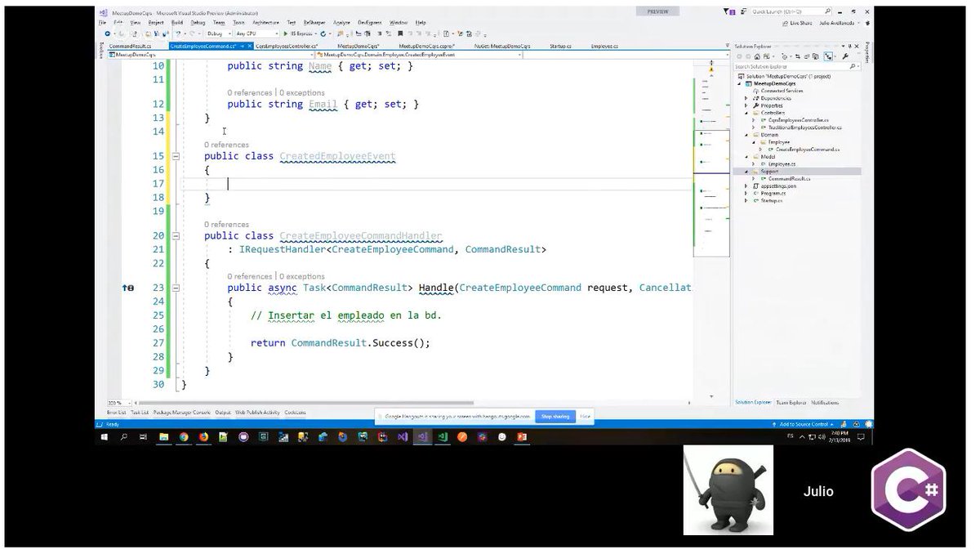Start debugging with IIS Express
The height and width of the screenshot is (554, 980).
click(299, 34)
